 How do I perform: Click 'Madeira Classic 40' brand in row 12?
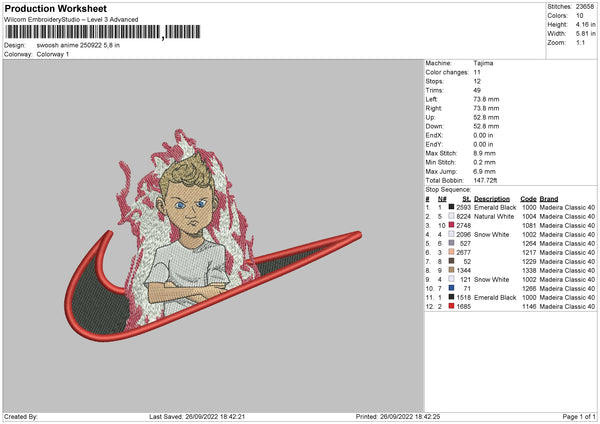coord(567,307)
